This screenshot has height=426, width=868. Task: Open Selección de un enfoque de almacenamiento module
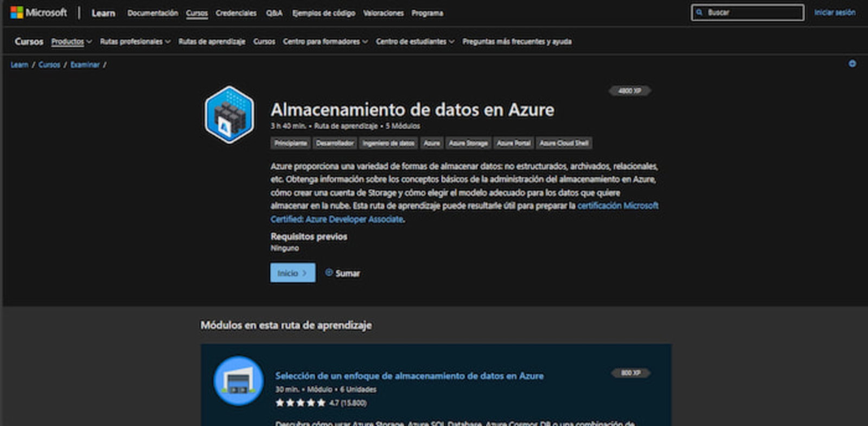pos(410,376)
